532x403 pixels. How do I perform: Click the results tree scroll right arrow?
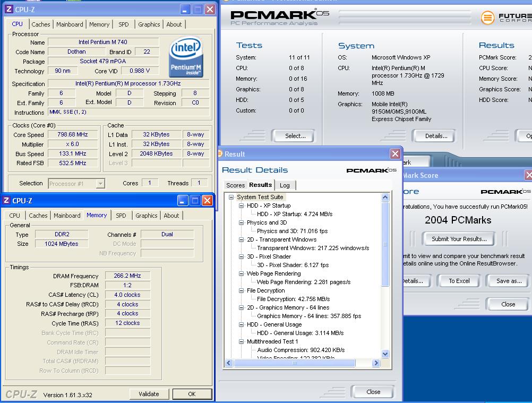(x=375, y=363)
